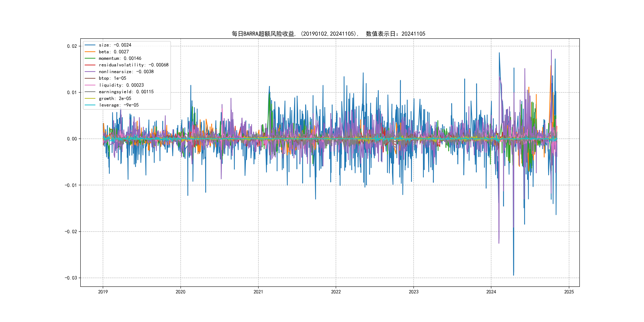Click the orange beta line swatch

pyautogui.click(x=90, y=52)
